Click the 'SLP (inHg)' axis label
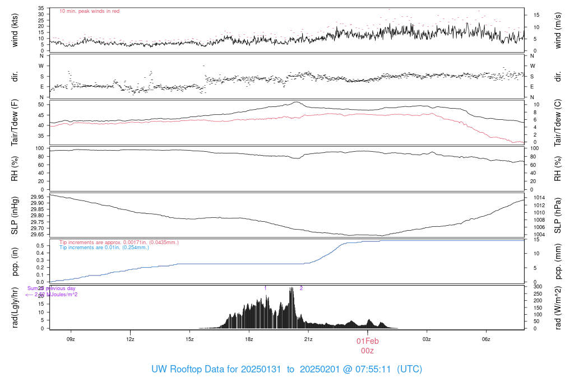Image resolution: width=574 pixels, height=392 pixels. coord(15,216)
